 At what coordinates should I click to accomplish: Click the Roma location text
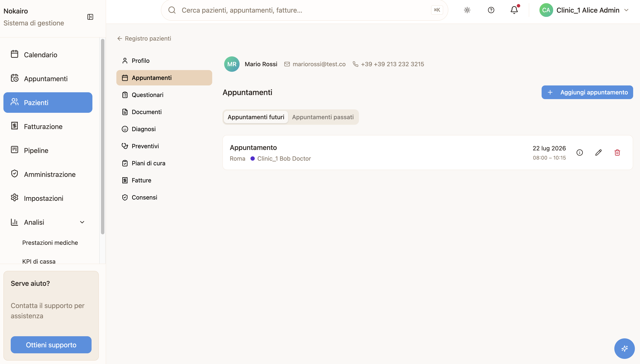click(237, 159)
